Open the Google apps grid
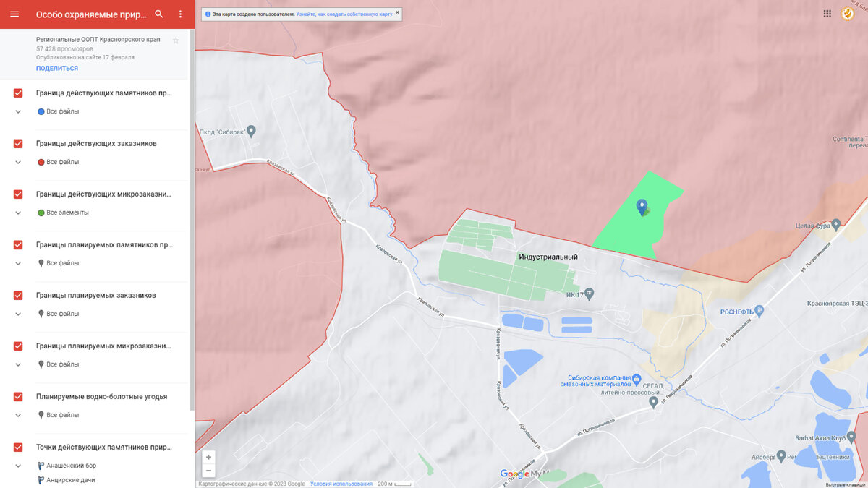 pyautogui.click(x=827, y=13)
